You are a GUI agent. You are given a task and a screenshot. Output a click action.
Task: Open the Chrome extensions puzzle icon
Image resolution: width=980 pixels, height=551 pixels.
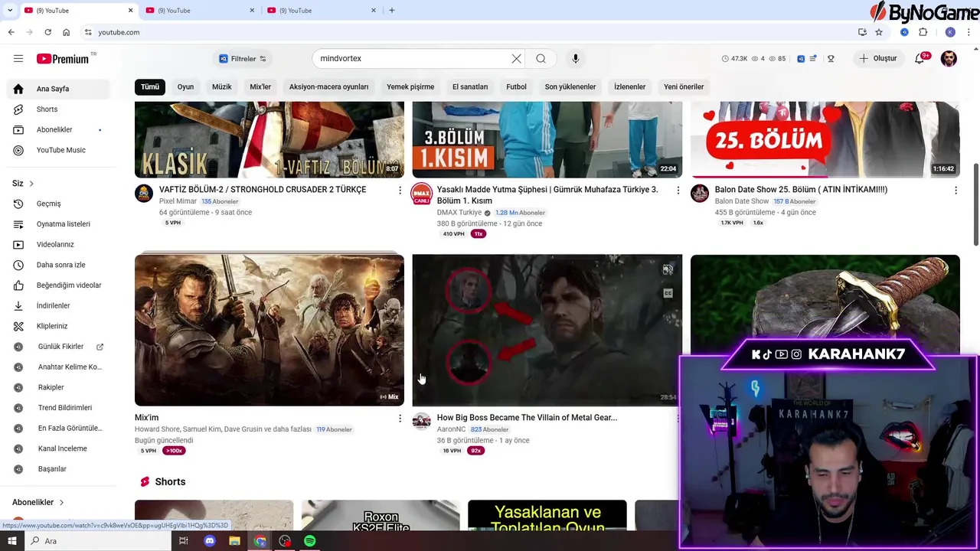(923, 32)
